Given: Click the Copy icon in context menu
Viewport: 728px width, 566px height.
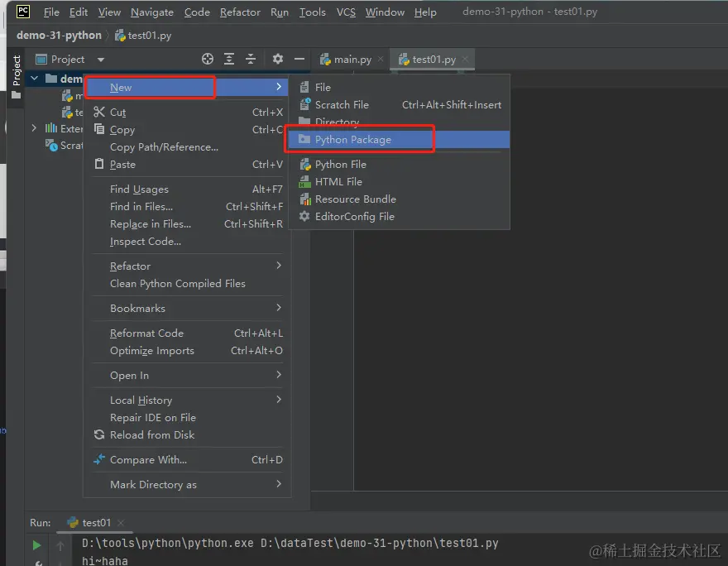Looking at the screenshot, I should tap(99, 129).
